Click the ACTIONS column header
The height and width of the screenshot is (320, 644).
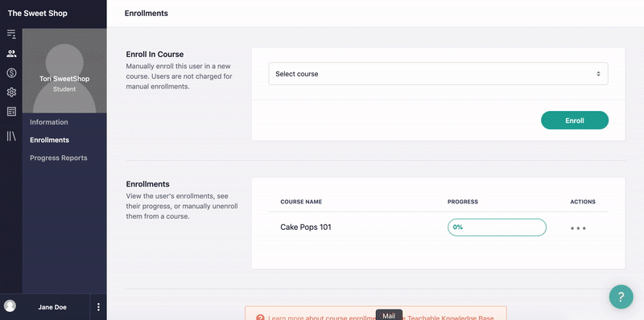pos(583,202)
